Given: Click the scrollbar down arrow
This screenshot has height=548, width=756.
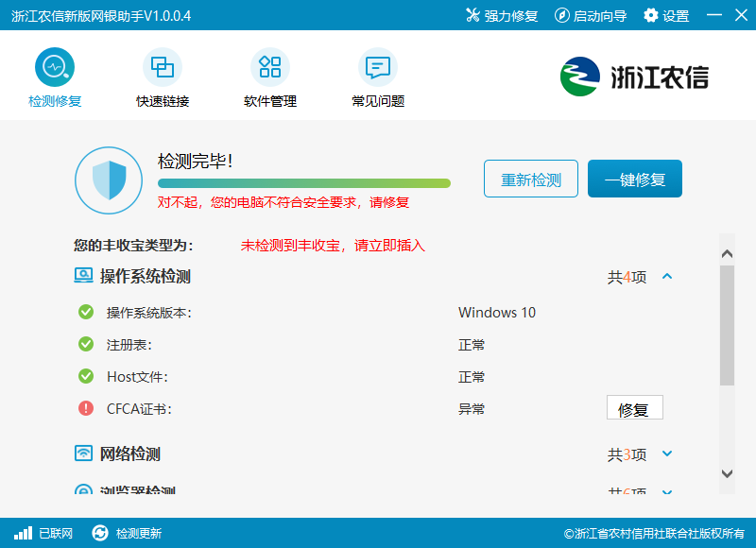Looking at the screenshot, I should [x=727, y=473].
